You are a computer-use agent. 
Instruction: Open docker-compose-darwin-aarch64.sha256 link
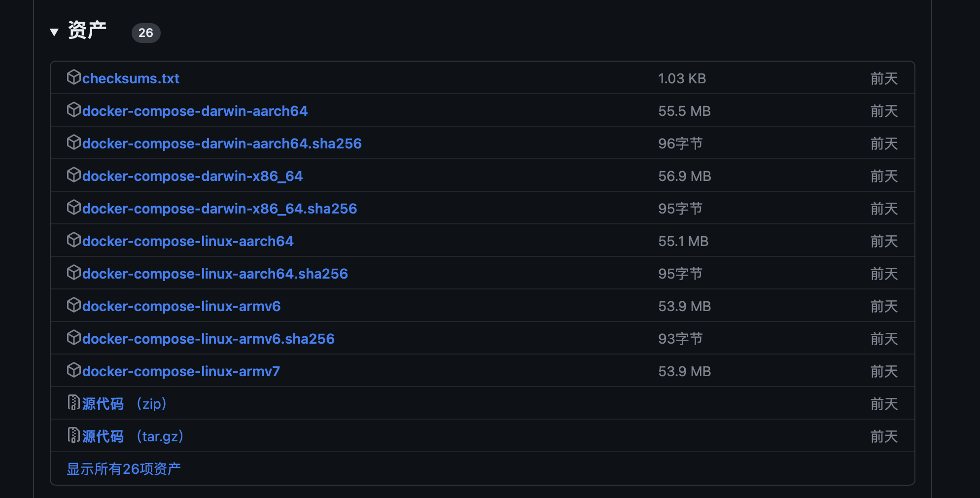(222, 143)
